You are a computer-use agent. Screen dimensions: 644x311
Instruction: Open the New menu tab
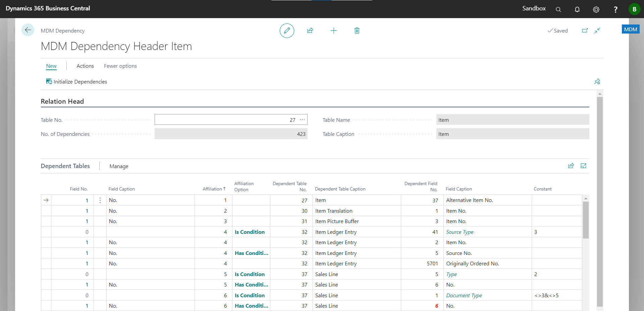[x=51, y=66]
